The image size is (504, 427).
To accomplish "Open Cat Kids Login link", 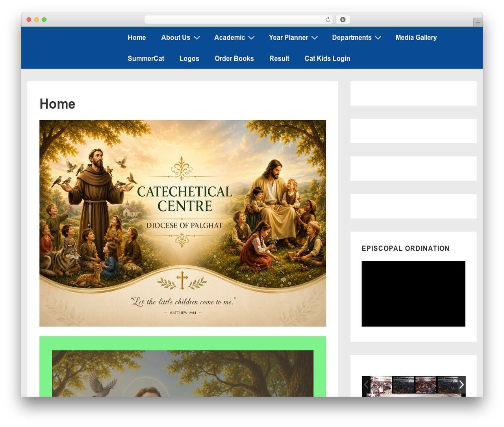I will pos(327,58).
